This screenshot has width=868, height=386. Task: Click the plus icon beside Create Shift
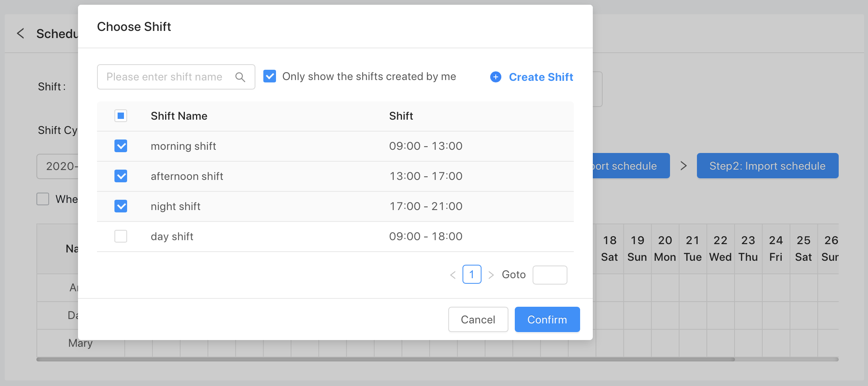pyautogui.click(x=495, y=77)
